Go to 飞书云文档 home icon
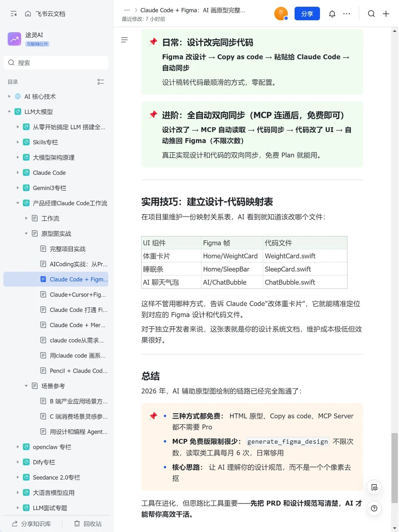 point(28,14)
